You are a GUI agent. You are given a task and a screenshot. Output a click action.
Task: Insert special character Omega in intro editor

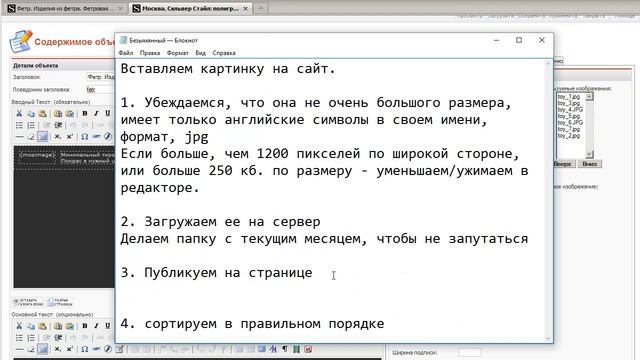[84, 136]
